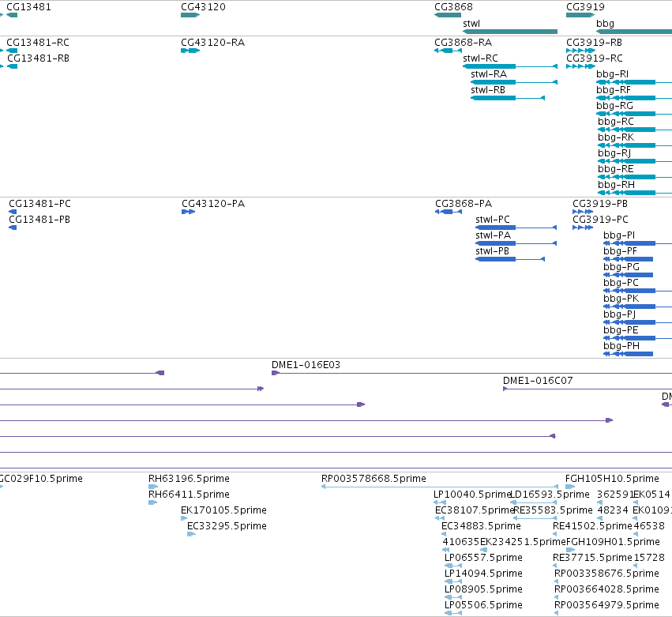This screenshot has height=617, width=672.
Task: Click protein CG3919-PB
Action: click(x=583, y=212)
